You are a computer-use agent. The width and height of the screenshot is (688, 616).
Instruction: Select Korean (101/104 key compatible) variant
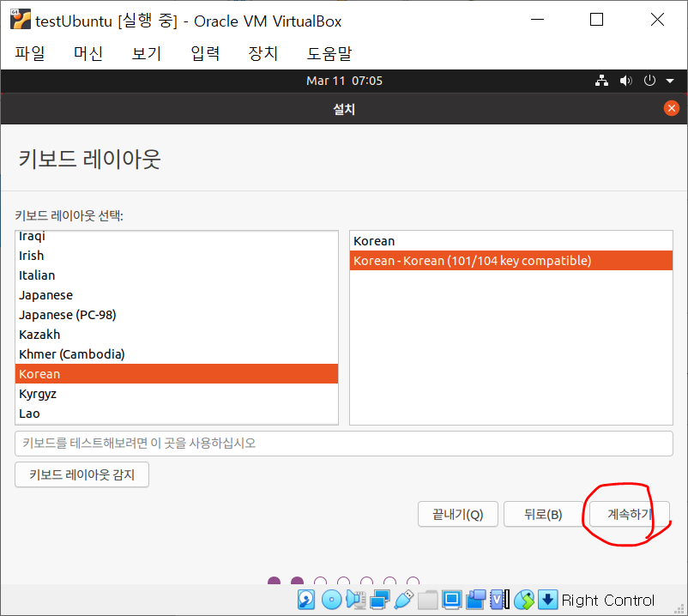tap(511, 261)
